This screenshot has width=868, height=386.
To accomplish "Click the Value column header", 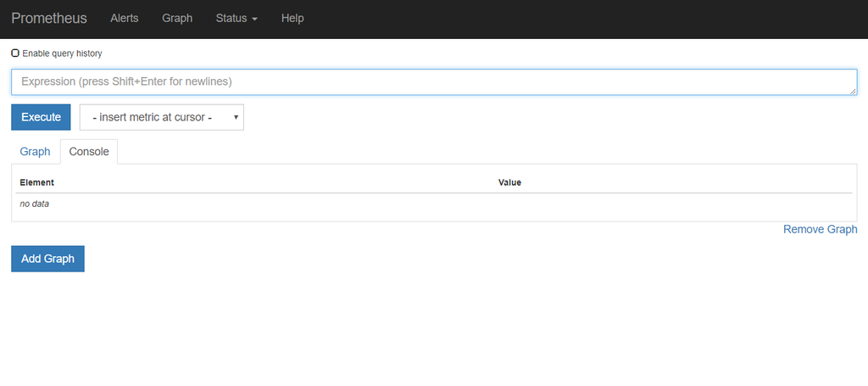I will click(509, 182).
